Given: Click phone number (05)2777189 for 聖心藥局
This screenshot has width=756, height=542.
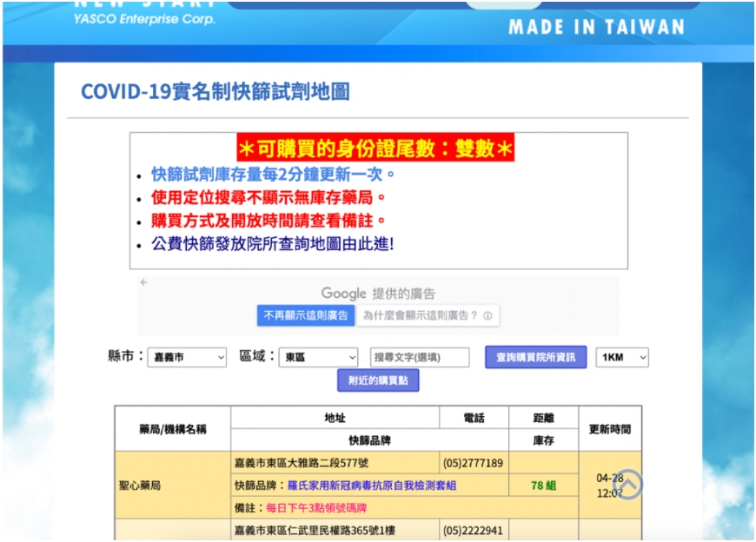Looking at the screenshot, I should pyautogui.click(x=471, y=463).
